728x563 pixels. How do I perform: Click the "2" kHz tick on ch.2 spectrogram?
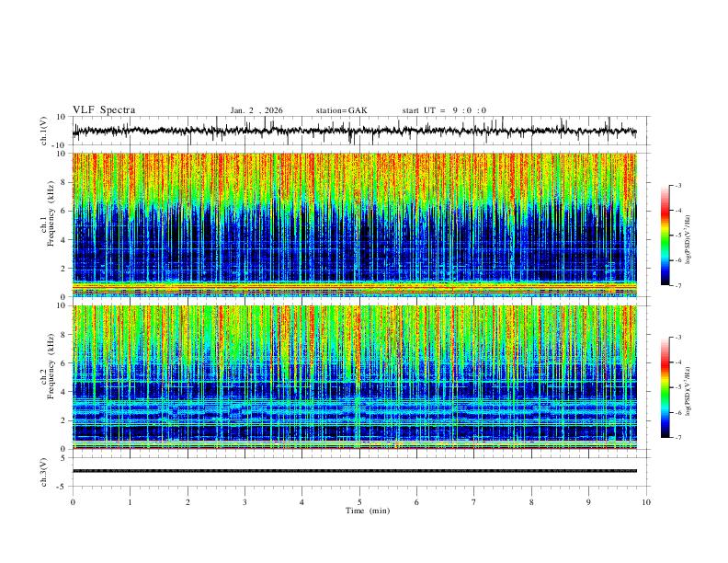click(63, 420)
